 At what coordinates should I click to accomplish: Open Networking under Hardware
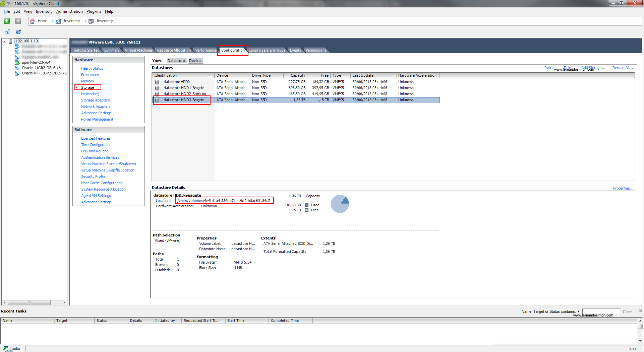[x=90, y=94]
